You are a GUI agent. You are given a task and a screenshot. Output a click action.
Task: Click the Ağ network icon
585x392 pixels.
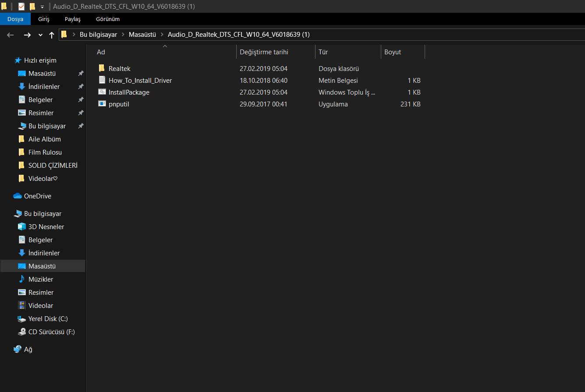point(18,349)
